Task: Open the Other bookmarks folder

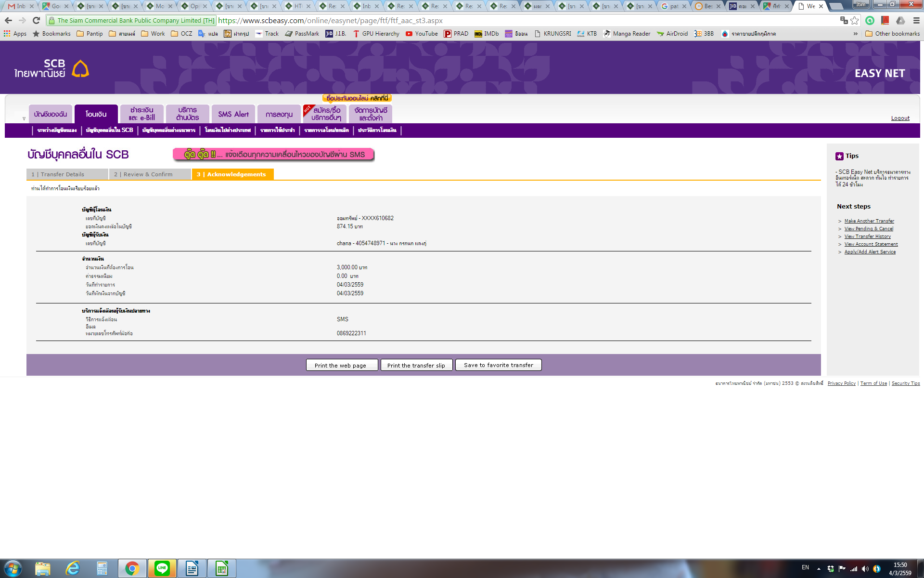Action: 892,34
